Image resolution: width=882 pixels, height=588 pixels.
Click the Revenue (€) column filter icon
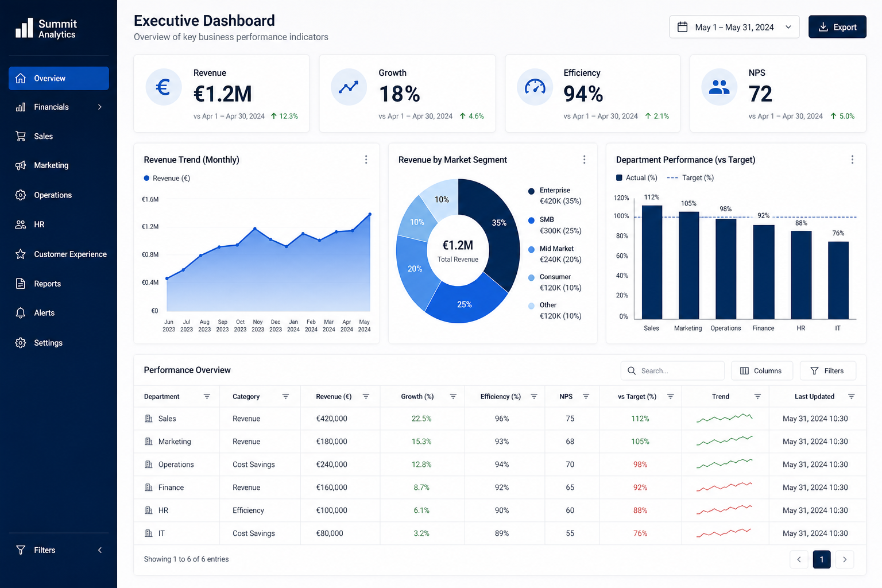click(x=366, y=397)
